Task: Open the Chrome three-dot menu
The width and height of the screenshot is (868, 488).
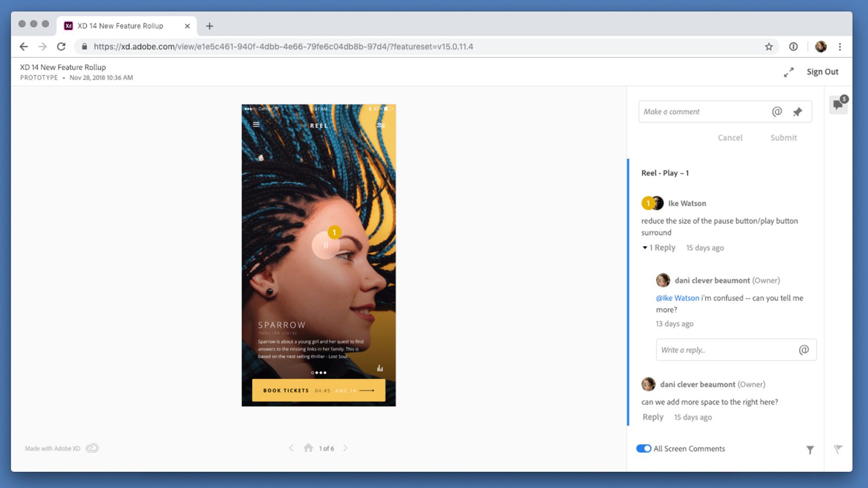Action: pyautogui.click(x=839, y=47)
